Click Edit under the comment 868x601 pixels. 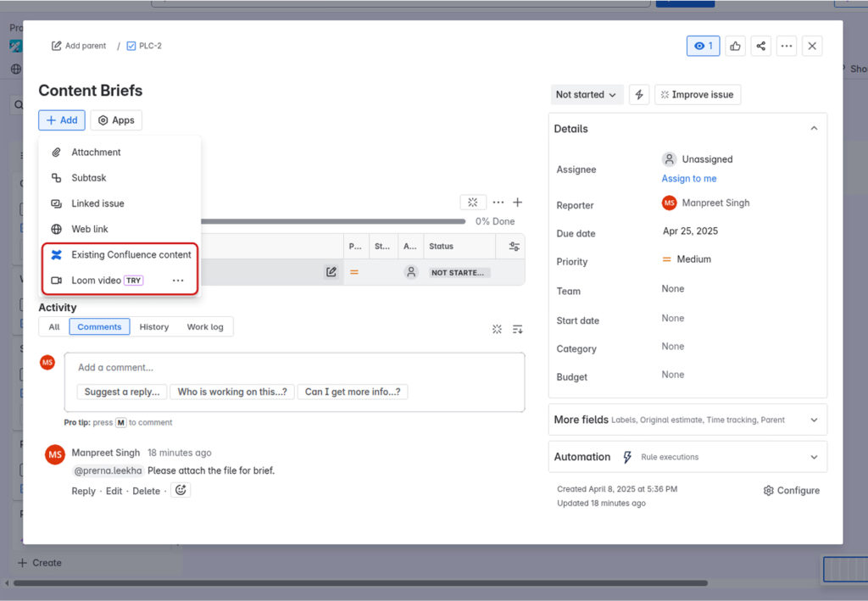pos(114,491)
